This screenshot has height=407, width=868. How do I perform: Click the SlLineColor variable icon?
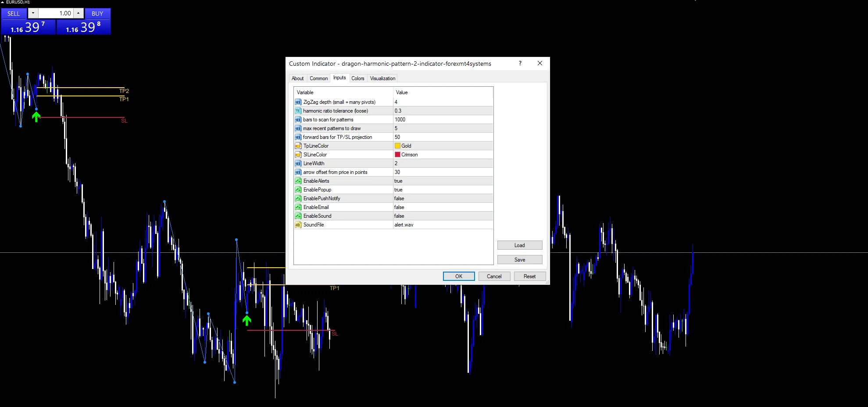[298, 155]
